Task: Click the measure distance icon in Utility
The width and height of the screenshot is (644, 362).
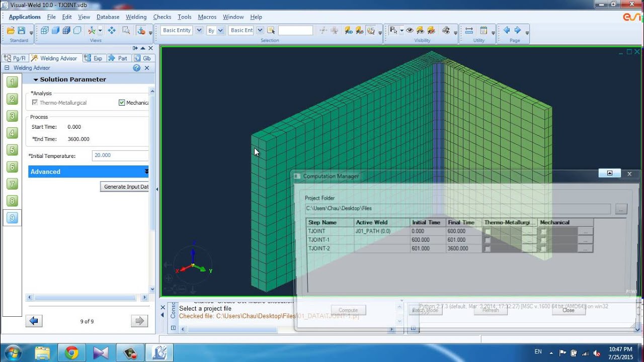Action: [x=469, y=30]
